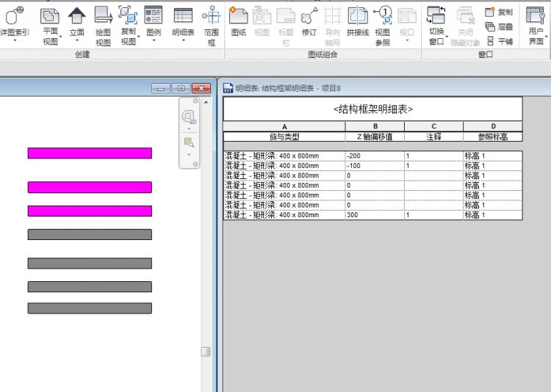This screenshot has width=551, height=392.
Task: Click the 注释 header cell
Action: (433, 137)
